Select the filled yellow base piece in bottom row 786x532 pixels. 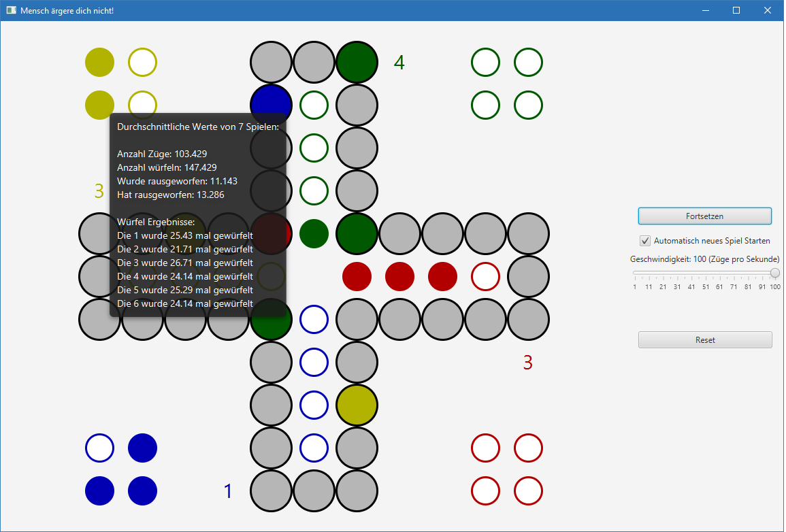click(x=99, y=105)
